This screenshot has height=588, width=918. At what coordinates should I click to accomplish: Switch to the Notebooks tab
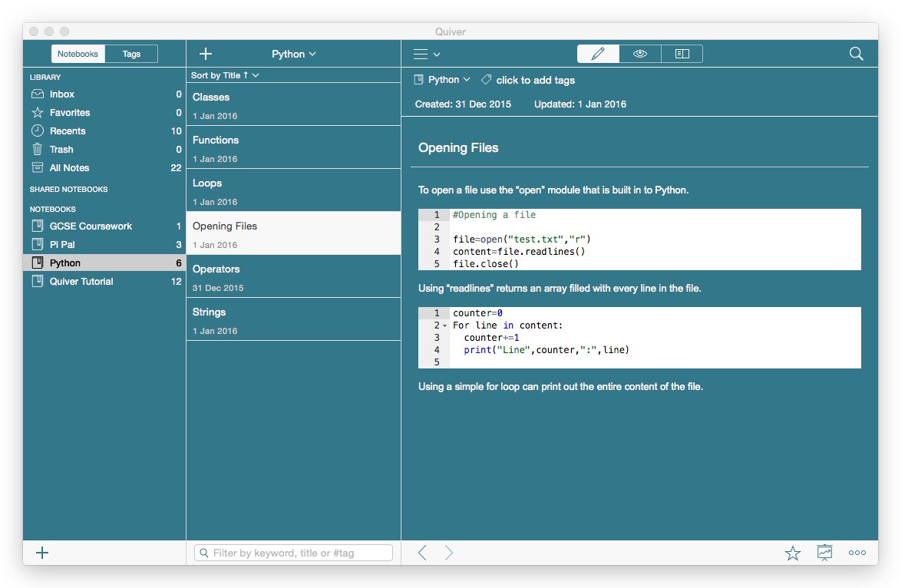pyautogui.click(x=78, y=54)
